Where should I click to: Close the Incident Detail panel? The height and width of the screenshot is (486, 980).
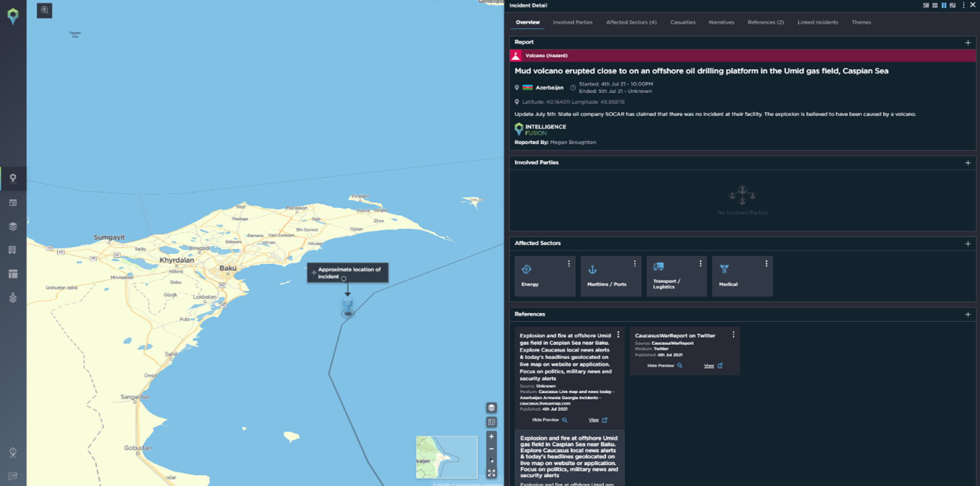point(973,5)
